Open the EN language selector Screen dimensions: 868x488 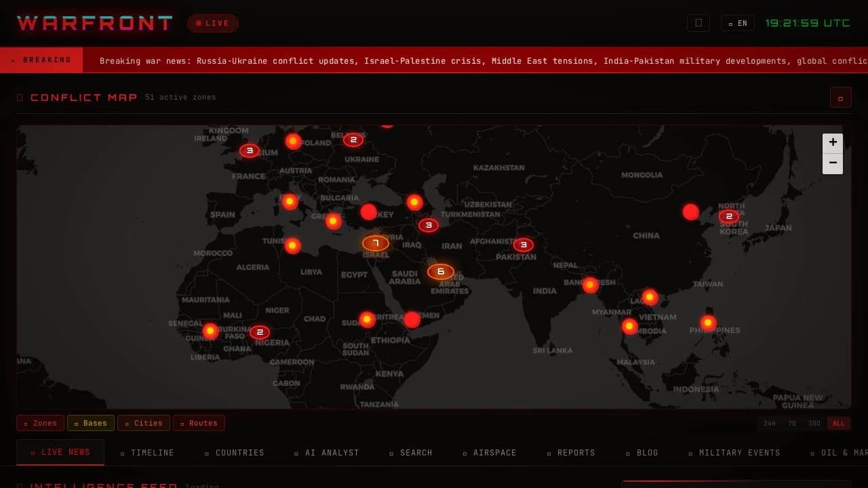pos(738,23)
